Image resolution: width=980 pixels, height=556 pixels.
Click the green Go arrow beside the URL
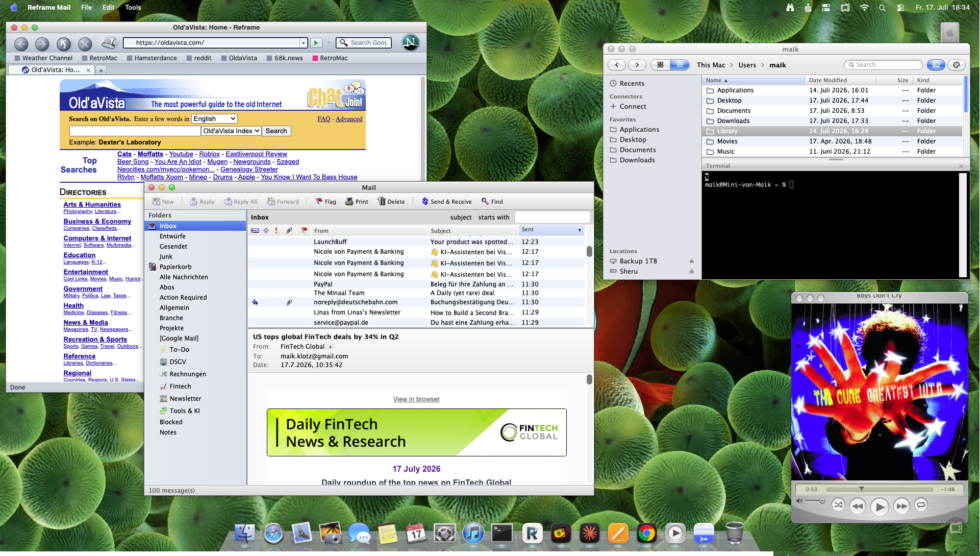pyautogui.click(x=316, y=43)
